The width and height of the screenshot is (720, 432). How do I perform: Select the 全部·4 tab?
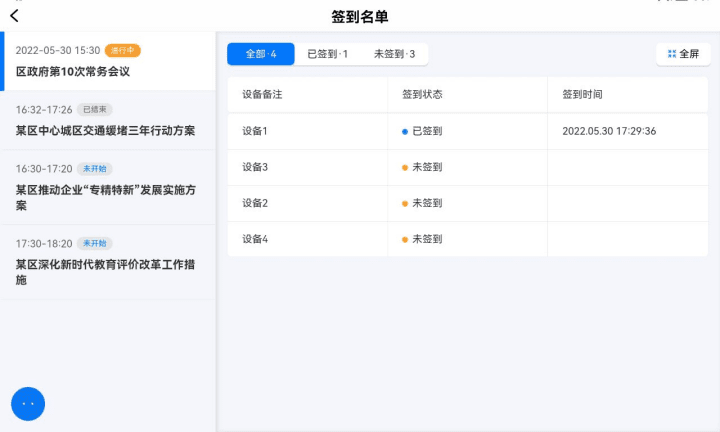click(261, 54)
